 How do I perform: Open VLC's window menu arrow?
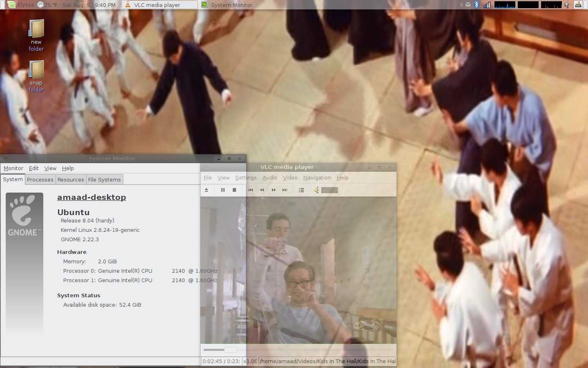click(206, 167)
